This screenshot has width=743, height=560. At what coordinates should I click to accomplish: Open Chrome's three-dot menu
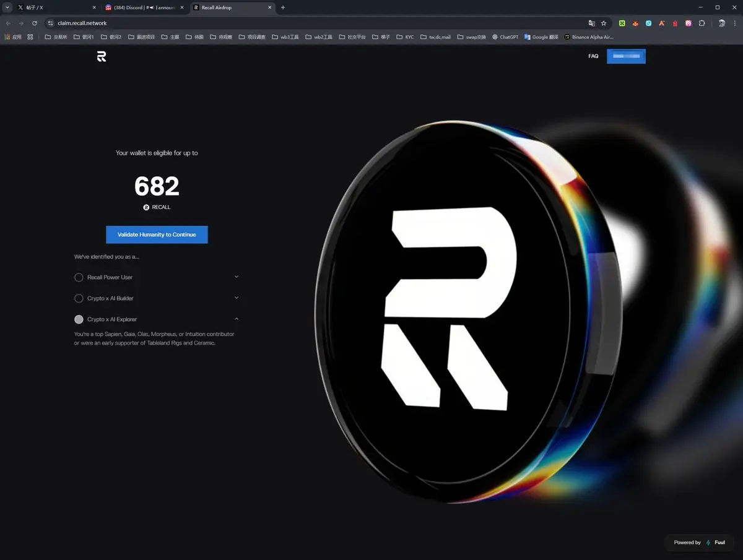734,23
